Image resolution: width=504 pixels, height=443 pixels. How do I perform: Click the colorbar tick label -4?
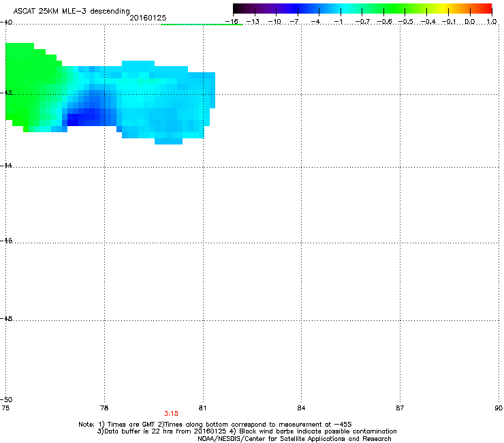[315, 22]
